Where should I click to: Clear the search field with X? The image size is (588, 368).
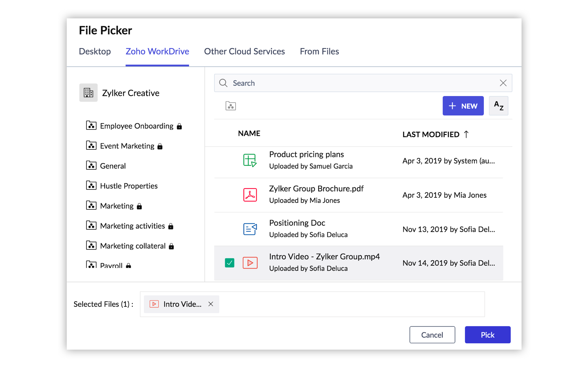point(503,83)
